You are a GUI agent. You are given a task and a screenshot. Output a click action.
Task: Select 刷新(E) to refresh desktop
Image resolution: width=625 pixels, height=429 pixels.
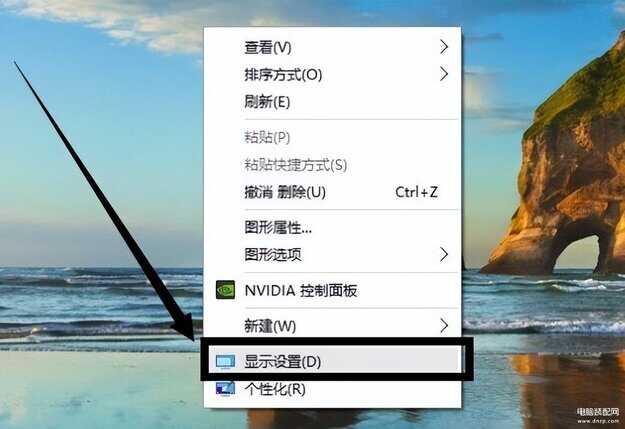click(x=332, y=102)
